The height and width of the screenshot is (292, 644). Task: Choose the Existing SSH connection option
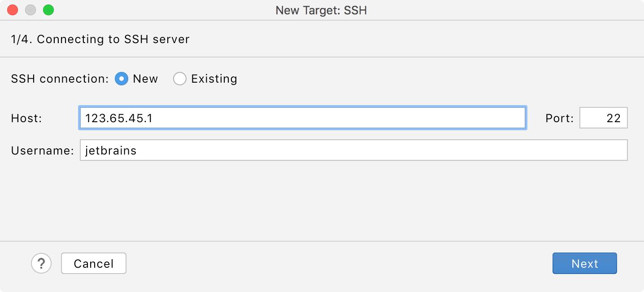click(180, 79)
